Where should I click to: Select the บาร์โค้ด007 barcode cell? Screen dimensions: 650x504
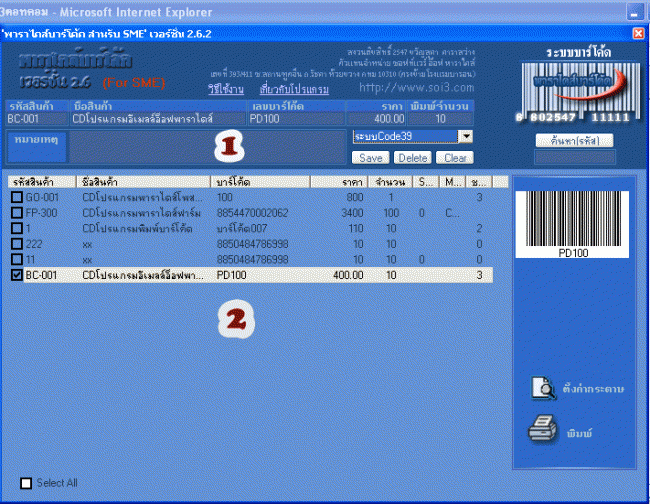(x=242, y=228)
